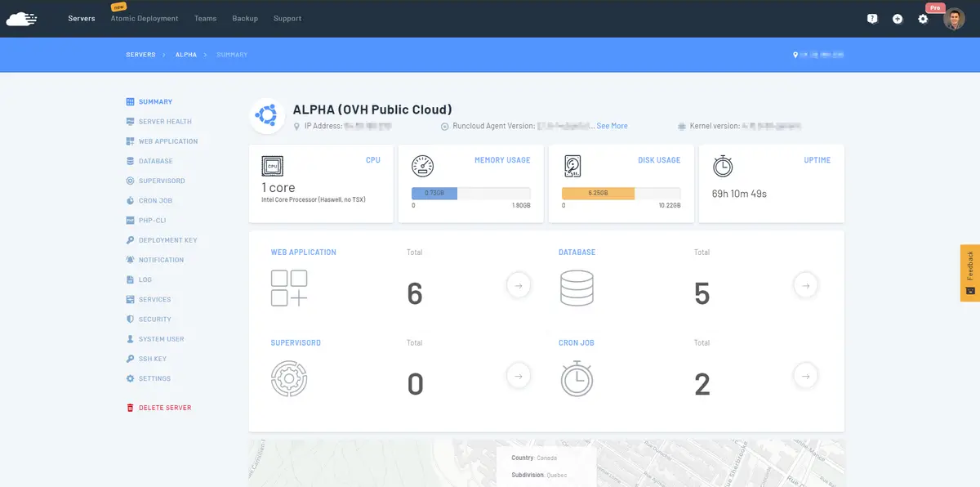Open Web Application in the sidebar

[162, 141]
